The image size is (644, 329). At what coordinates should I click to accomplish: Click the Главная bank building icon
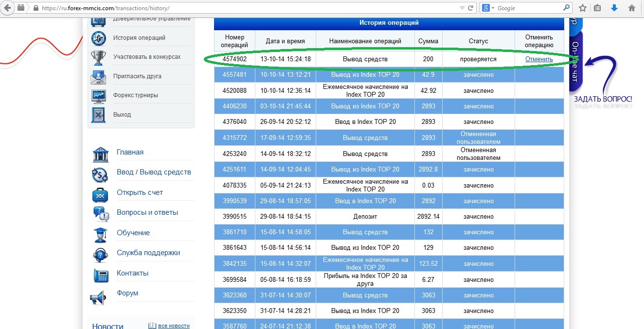(x=100, y=154)
